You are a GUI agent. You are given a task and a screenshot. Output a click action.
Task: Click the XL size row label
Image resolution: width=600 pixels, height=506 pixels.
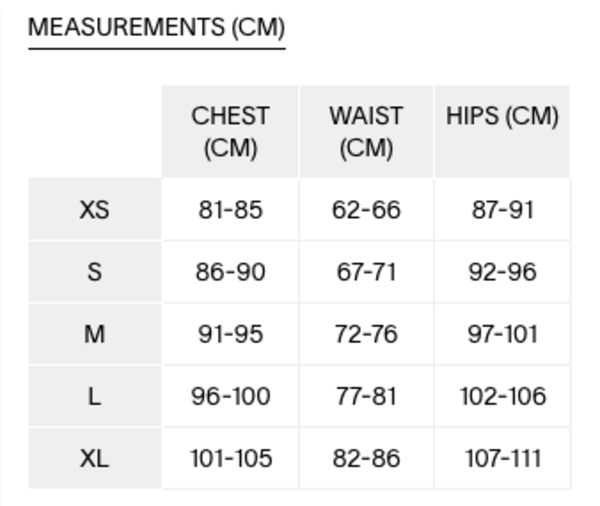(94, 458)
